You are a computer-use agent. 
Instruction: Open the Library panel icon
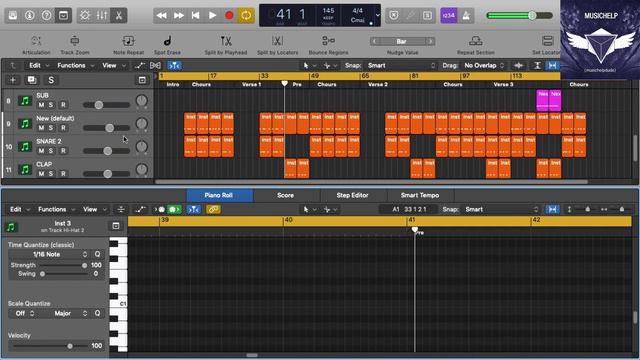coord(13,16)
